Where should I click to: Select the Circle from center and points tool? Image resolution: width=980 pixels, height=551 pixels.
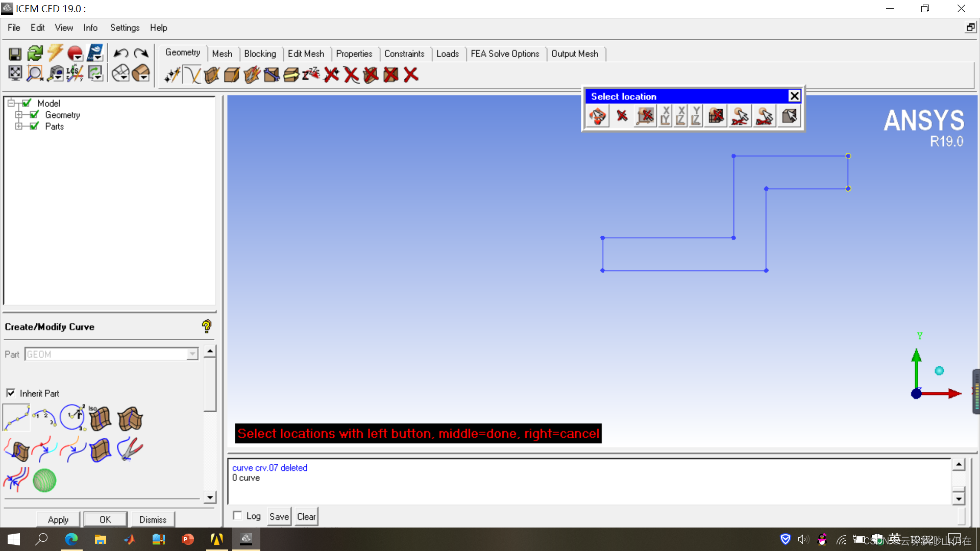pyautogui.click(x=73, y=418)
